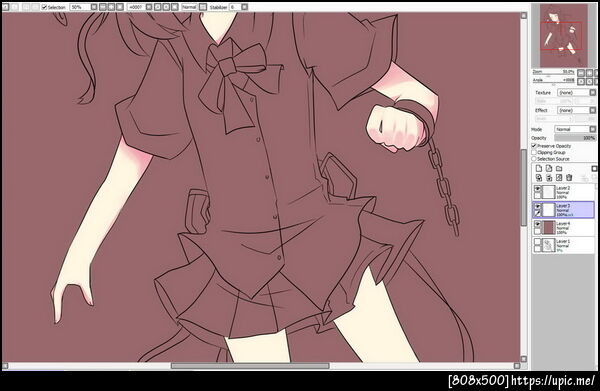Click the vertical scrollbar down arrow

[x=523, y=359]
